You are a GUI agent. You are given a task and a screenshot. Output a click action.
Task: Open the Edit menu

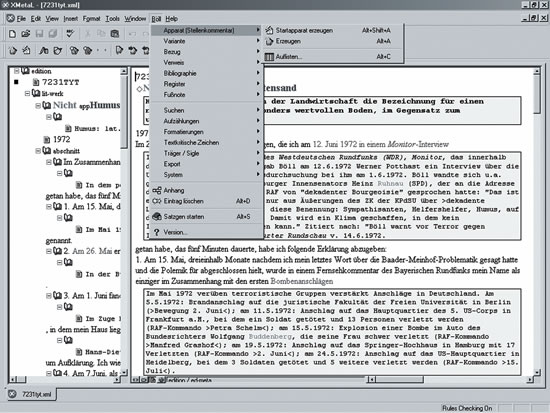pyautogui.click(x=36, y=19)
